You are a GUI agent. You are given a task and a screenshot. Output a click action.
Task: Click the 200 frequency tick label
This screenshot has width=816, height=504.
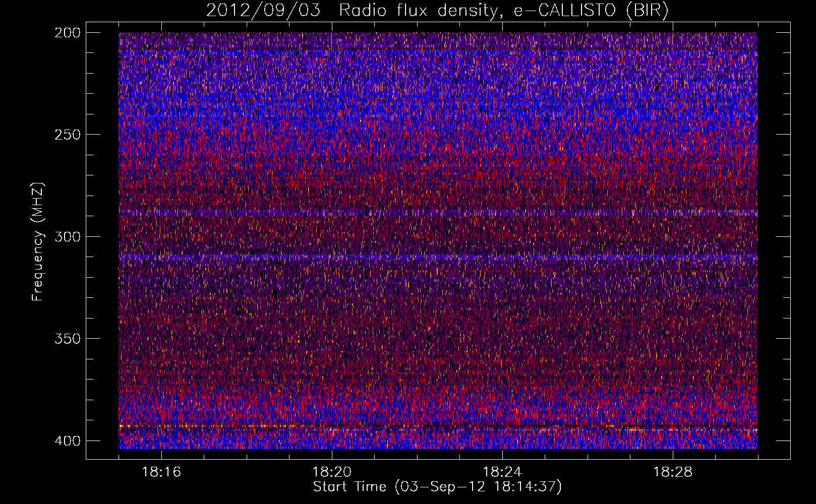click(67, 33)
